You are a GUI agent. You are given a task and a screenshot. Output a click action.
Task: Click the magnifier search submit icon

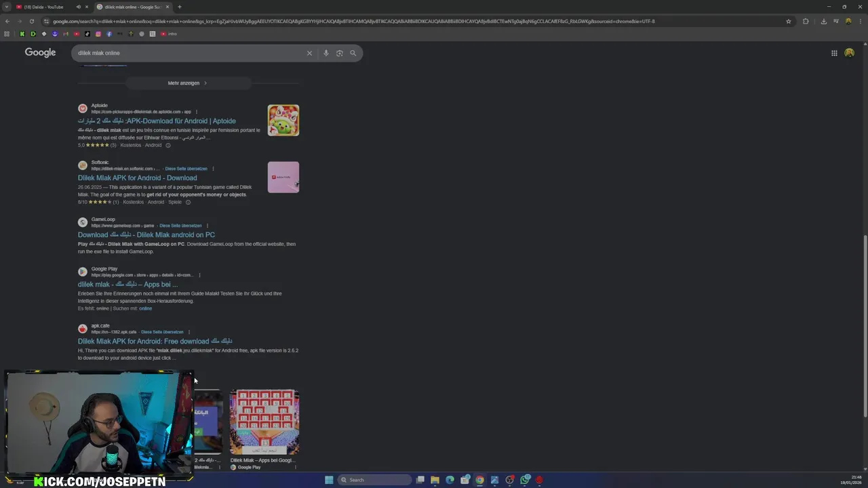pyautogui.click(x=353, y=53)
